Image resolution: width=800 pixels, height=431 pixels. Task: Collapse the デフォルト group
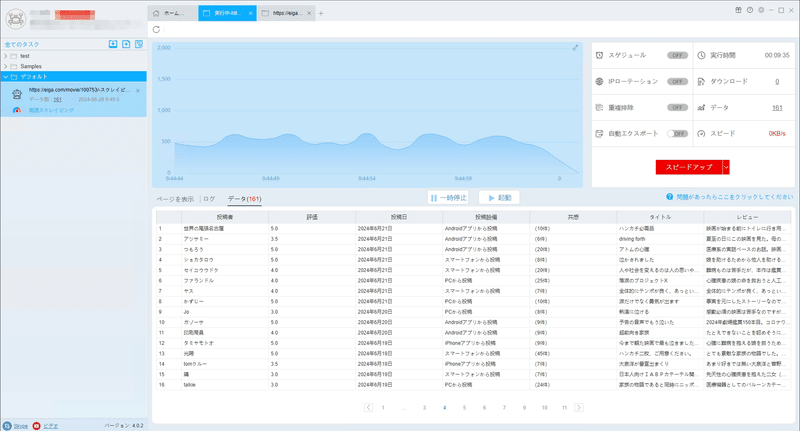pyautogui.click(x=6, y=77)
